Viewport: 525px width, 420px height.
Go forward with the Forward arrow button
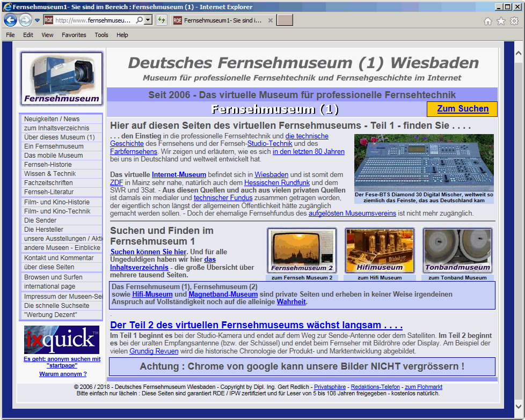pyautogui.click(x=25, y=20)
